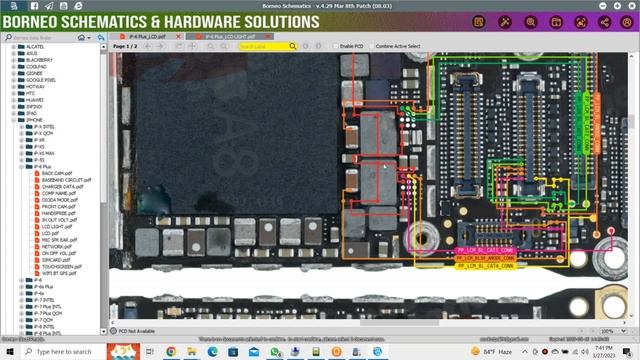Click the Telegram paper-plane icon in title bar
This screenshot has height=360, width=640.
point(49,6)
